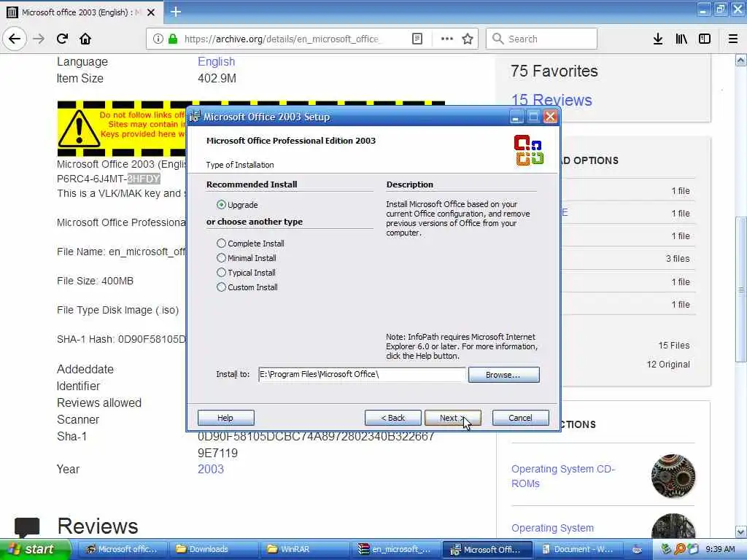747x560 pixels.
Task: Go back using Firefox's back arrow
Action: 15,39
